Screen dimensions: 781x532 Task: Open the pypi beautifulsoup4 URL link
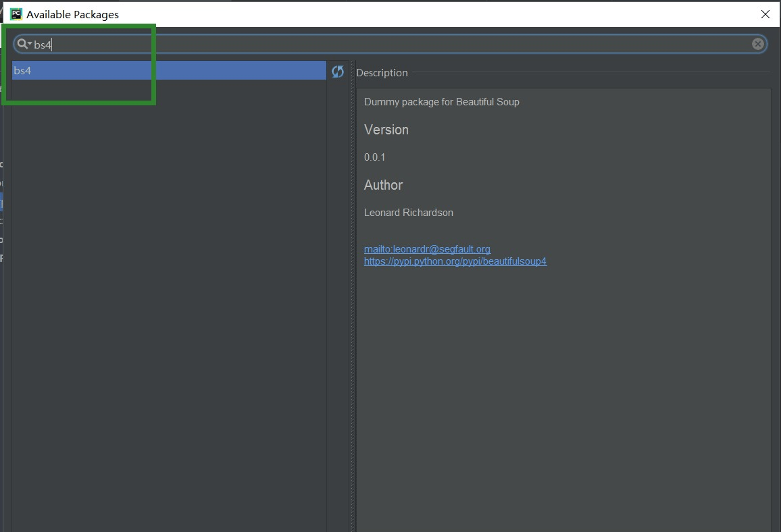455,261
